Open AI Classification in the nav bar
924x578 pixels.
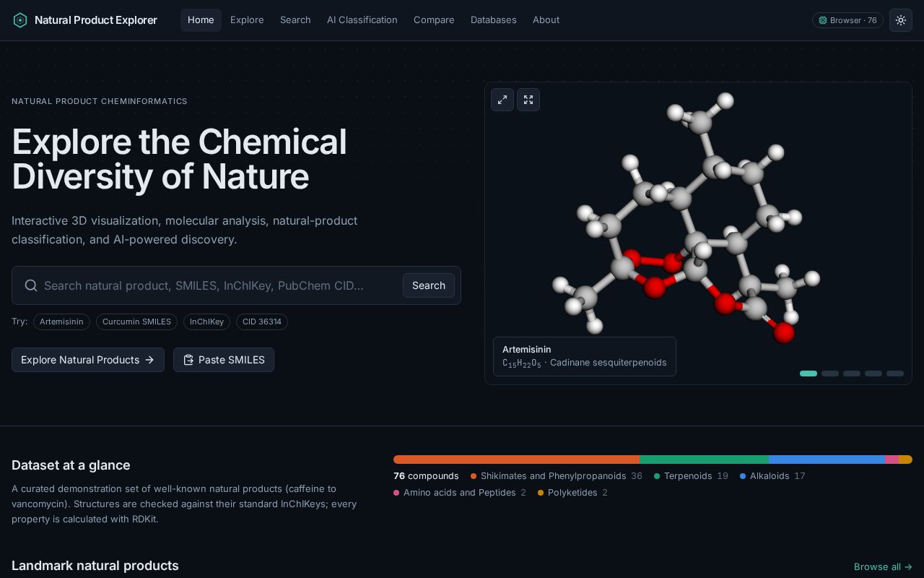tap(362, 20)
